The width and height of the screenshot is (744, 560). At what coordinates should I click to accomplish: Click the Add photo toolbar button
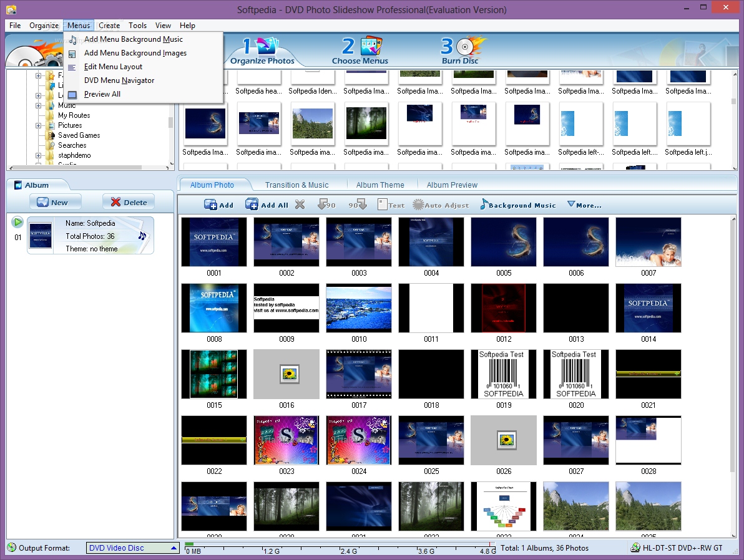coord(218,205)
